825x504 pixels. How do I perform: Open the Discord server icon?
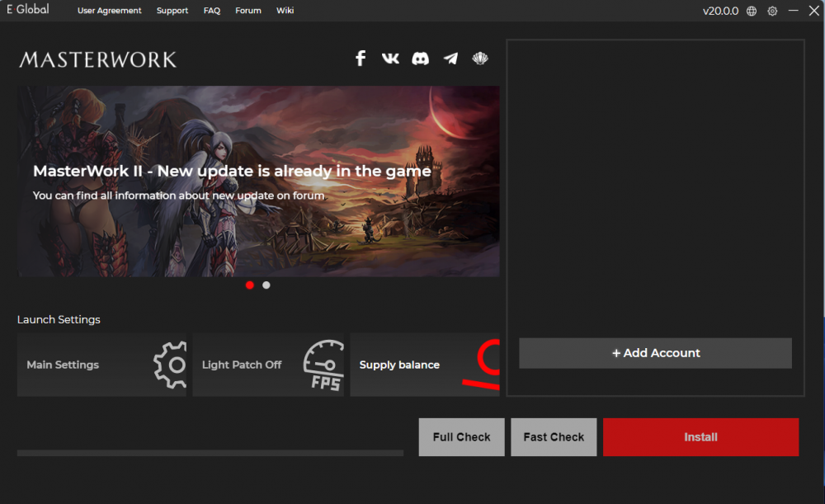click(x=421, y=58)
